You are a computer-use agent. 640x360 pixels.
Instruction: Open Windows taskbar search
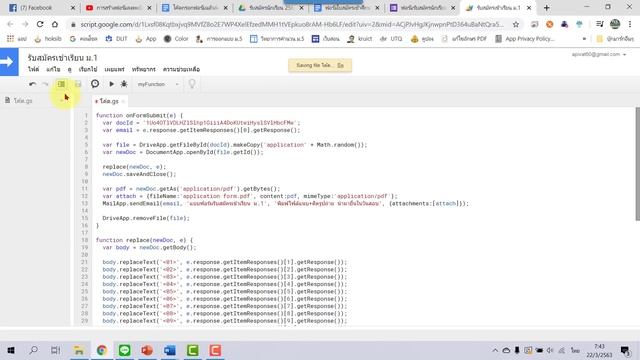click(33, 350)
